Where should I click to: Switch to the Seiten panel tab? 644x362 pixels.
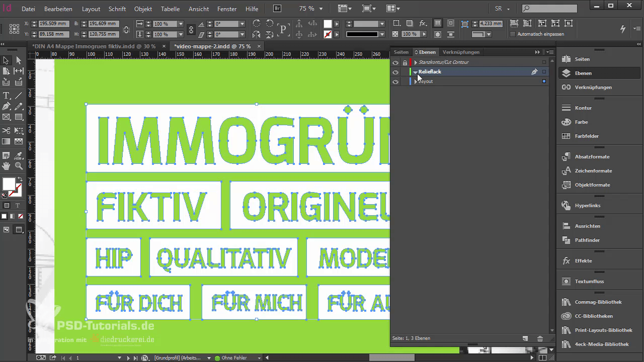[x=401, y=52]
